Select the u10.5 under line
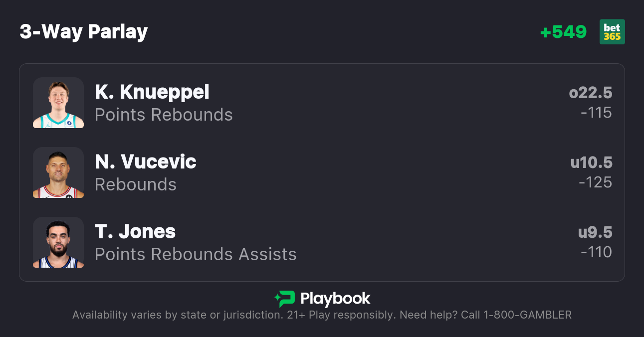The image size is (644, 337). coord(591,163)
